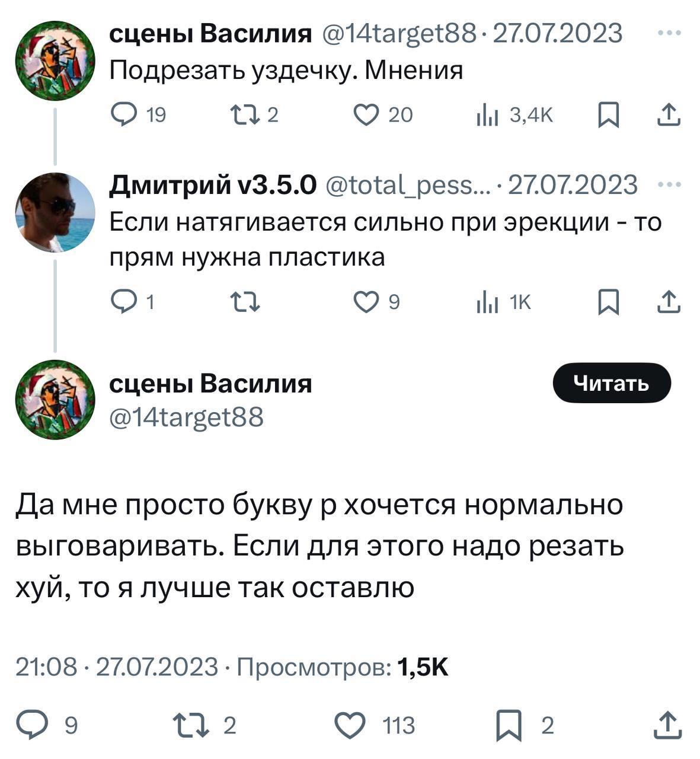Open Дмитрий v3.5.0's profile picture
700x759 pixels.
click(x=55, y=212)
